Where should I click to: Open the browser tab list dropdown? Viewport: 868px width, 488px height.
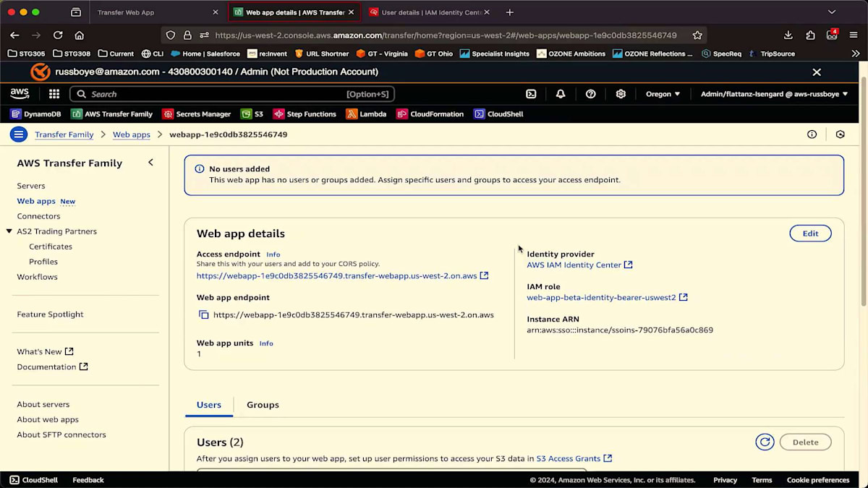(832, 12)
